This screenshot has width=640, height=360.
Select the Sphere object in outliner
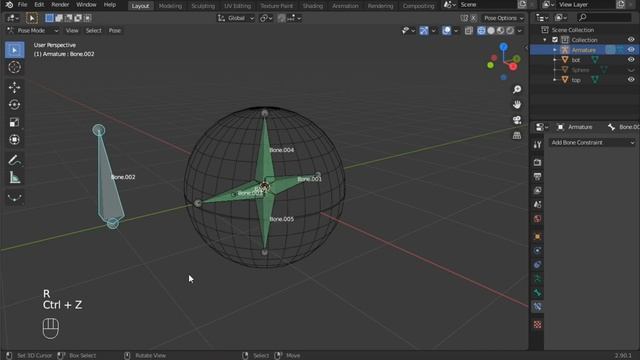tap(580, 70)
